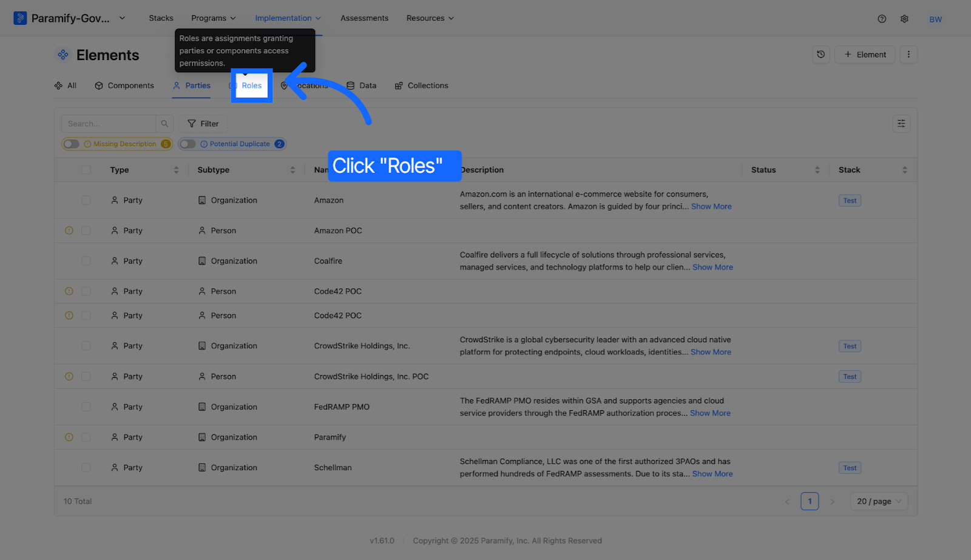Click warning icon on Amazon POC row

pyautogui.click(x=69, y=231)
